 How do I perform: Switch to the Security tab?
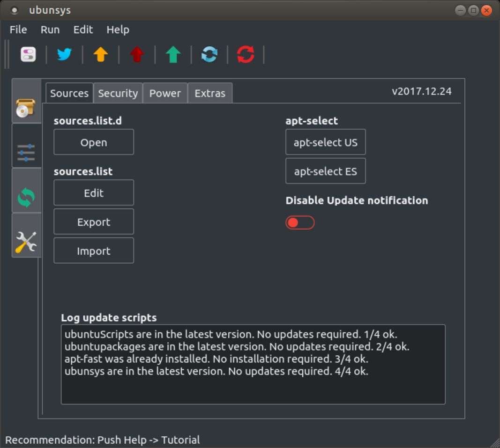(x=118, y=93)
